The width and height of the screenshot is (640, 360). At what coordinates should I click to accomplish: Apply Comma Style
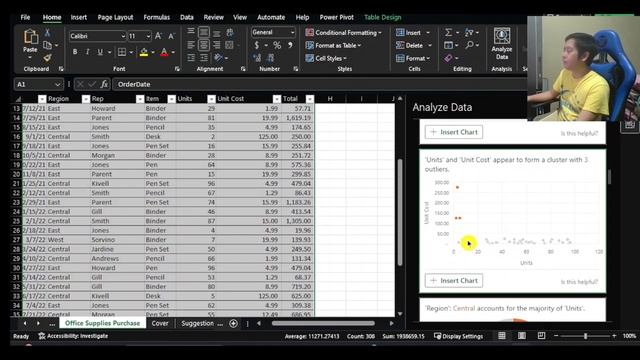(290, 45)
